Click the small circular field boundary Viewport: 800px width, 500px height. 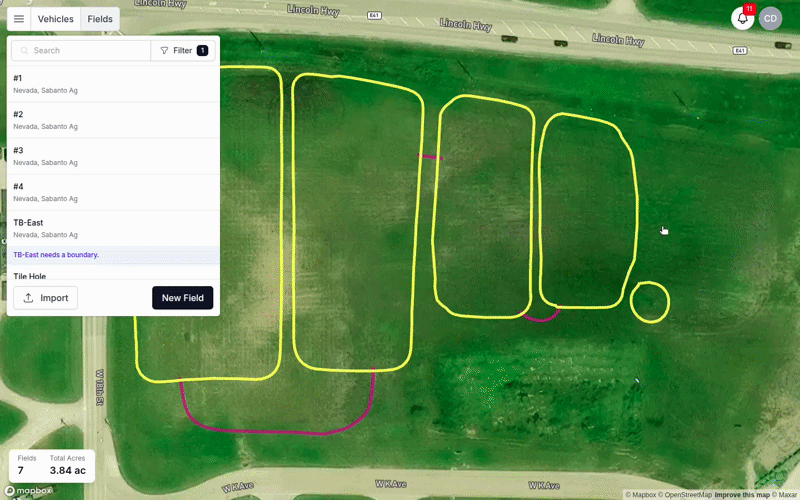point(650,302)
